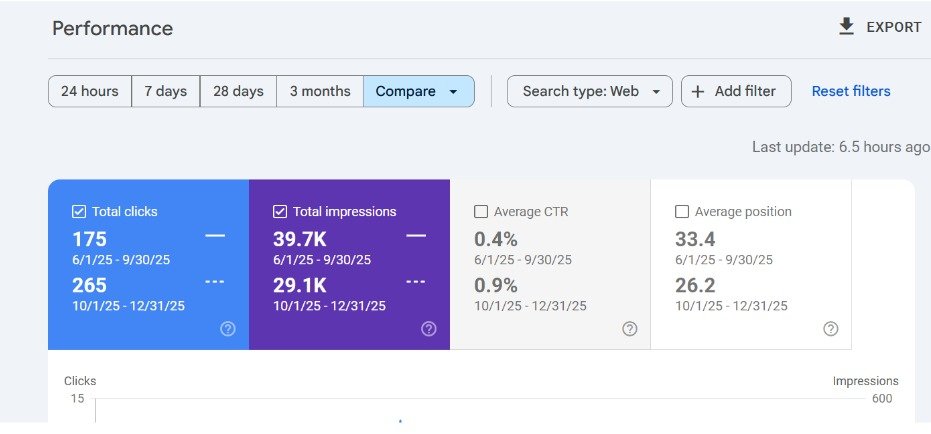This screenshot has width=931, height=434.
Task: Select the 3 months date range
Action: pyautogui.click(x=320, y=91)
